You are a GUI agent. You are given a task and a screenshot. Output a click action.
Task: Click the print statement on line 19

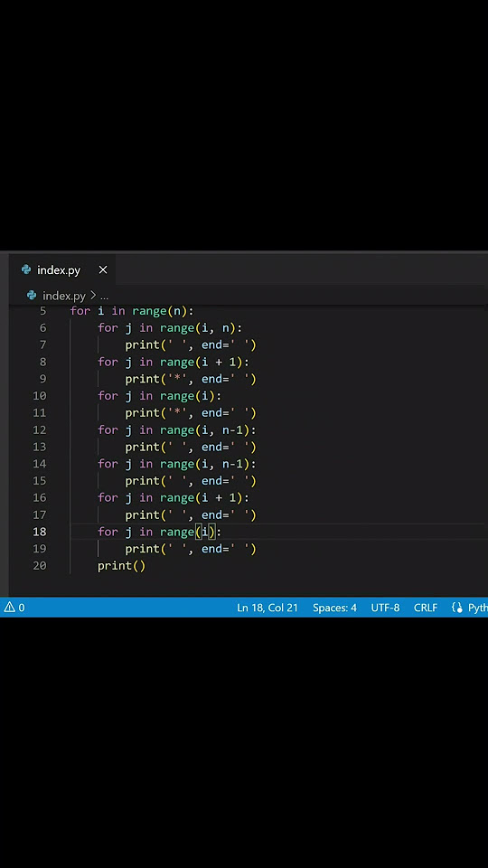(x=191, y=549)
